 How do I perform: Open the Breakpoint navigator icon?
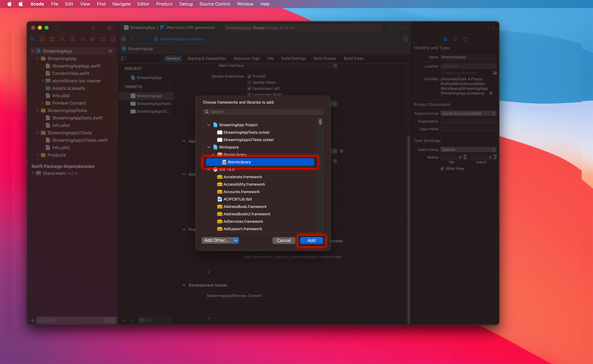(103, 39)
